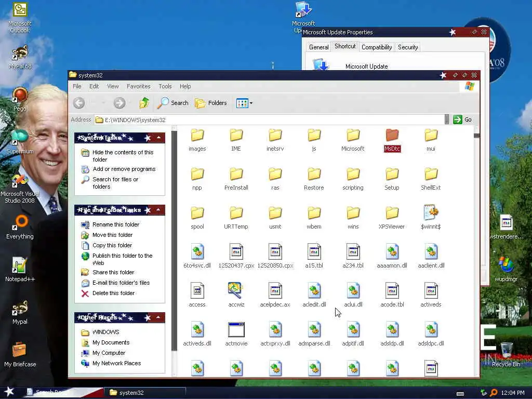532x399 pixels.
Task: Switch to Compatibility tab in Properties window
Action: (377, 47)
